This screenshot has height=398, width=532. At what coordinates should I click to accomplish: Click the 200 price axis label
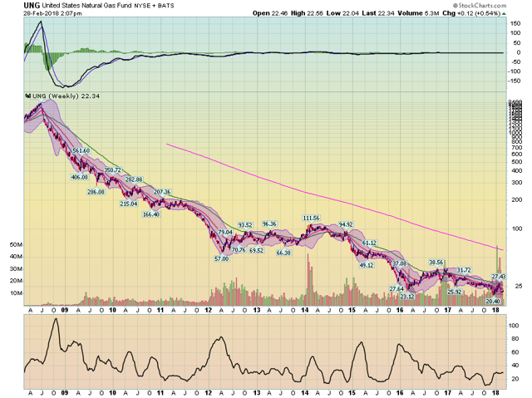[517, 199]
